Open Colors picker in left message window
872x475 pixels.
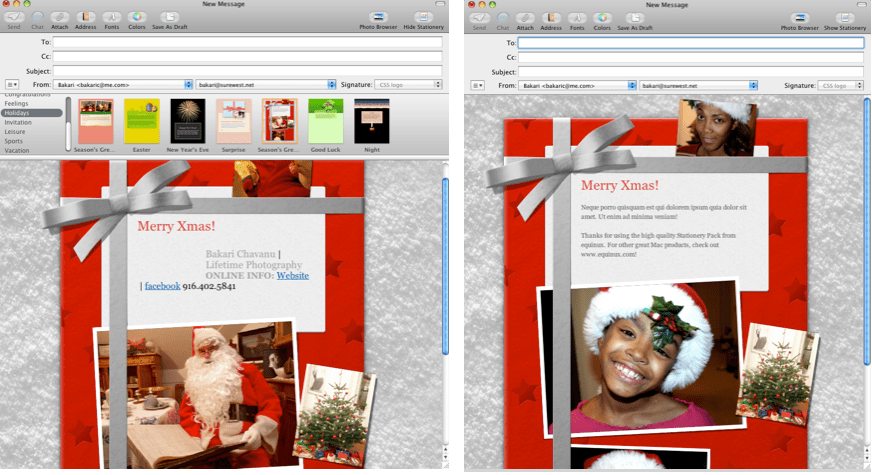pyautogui.click(x=137, y=19)
